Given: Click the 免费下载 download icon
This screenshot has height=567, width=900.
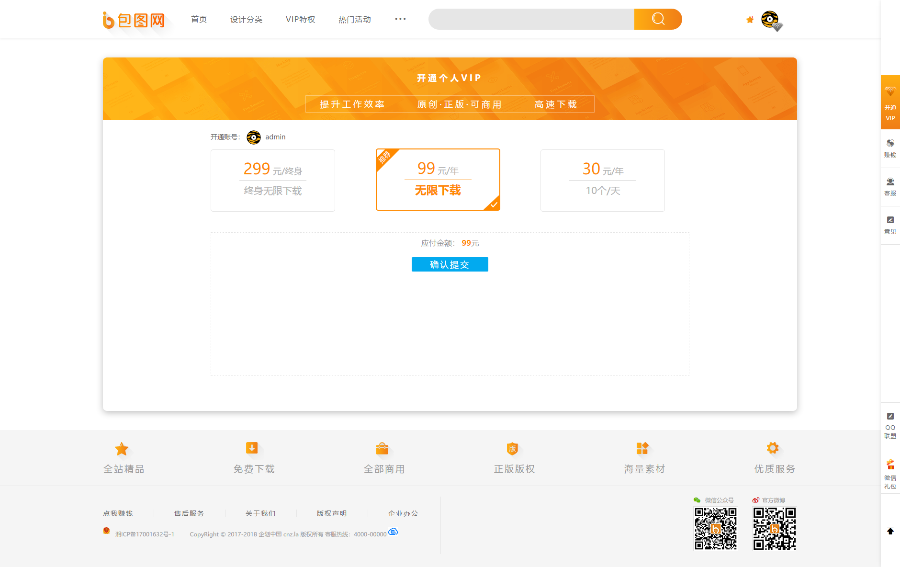Looking at the screenshot, I should point(252,448).
